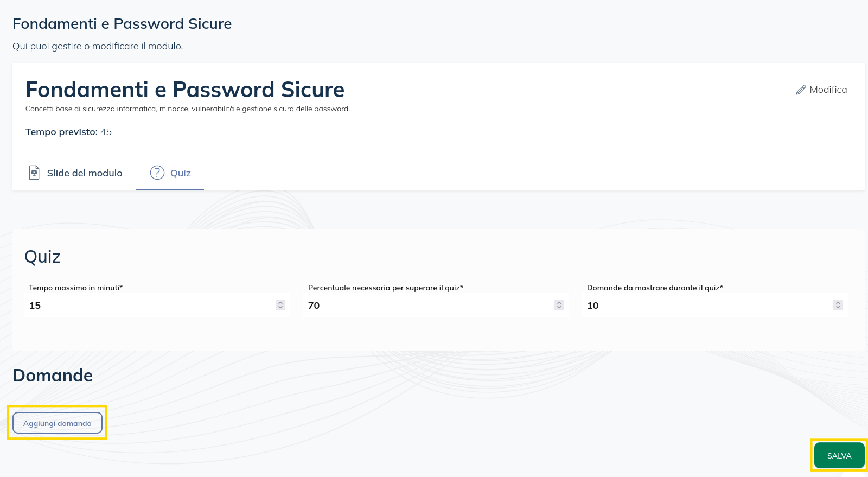Image resolution: width=868 pixels, height=477 pixels.
Task: Switch to the Slide del modulo tab
Action: click(84, 173)
